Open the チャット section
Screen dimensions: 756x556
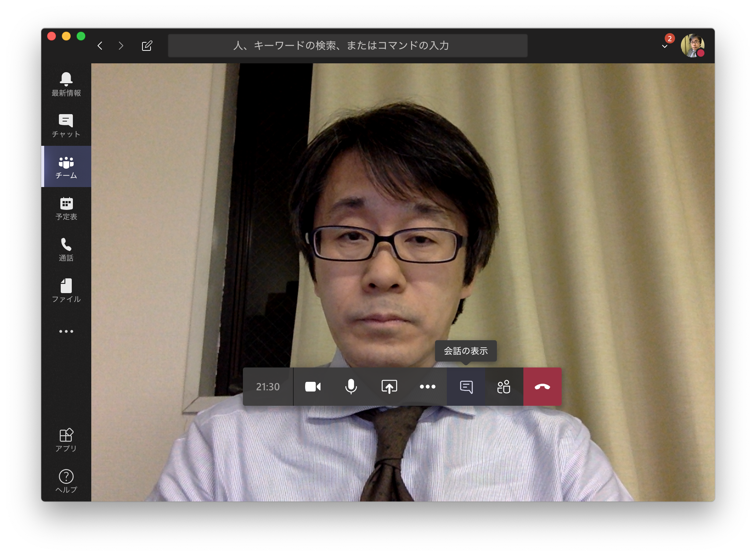coord(66,126)
